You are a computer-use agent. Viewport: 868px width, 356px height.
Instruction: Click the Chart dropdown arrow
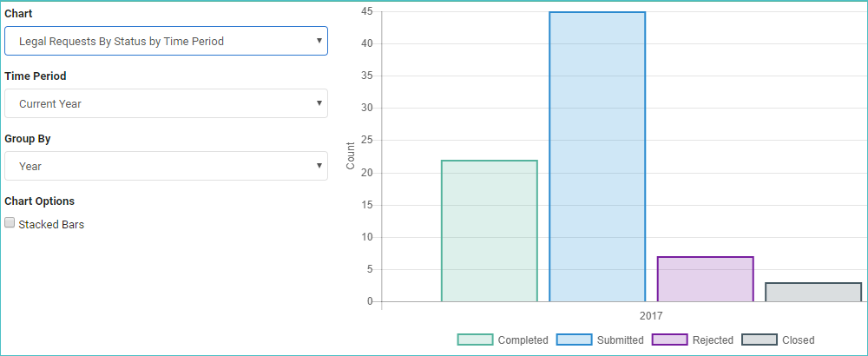coord(319,41)
